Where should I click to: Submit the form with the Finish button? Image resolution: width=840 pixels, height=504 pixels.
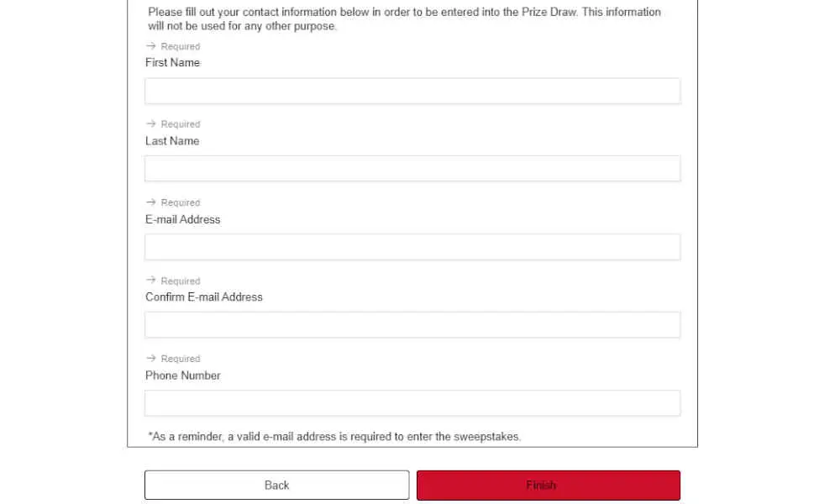pos(549,486)
